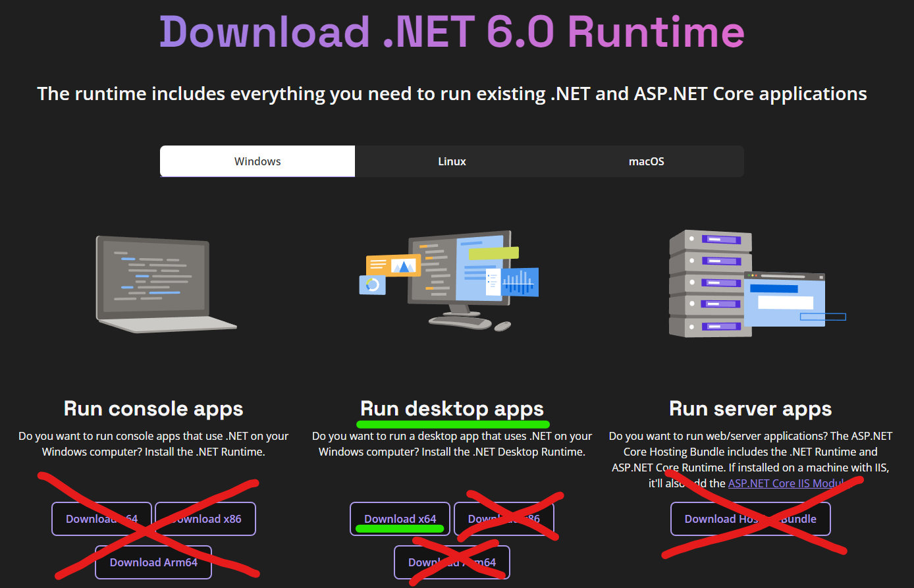Download the Hosting Bundle
914x588 pixels.
click(751, 519)
